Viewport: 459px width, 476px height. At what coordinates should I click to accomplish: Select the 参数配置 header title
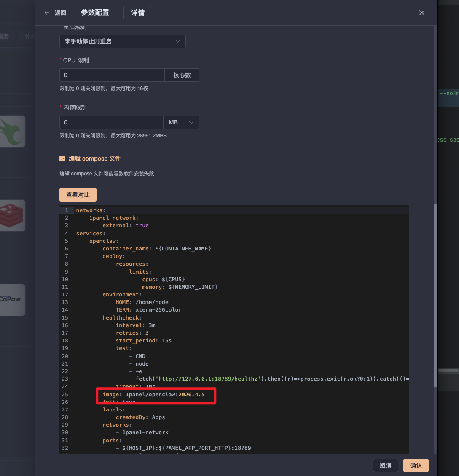pos(95,13)
